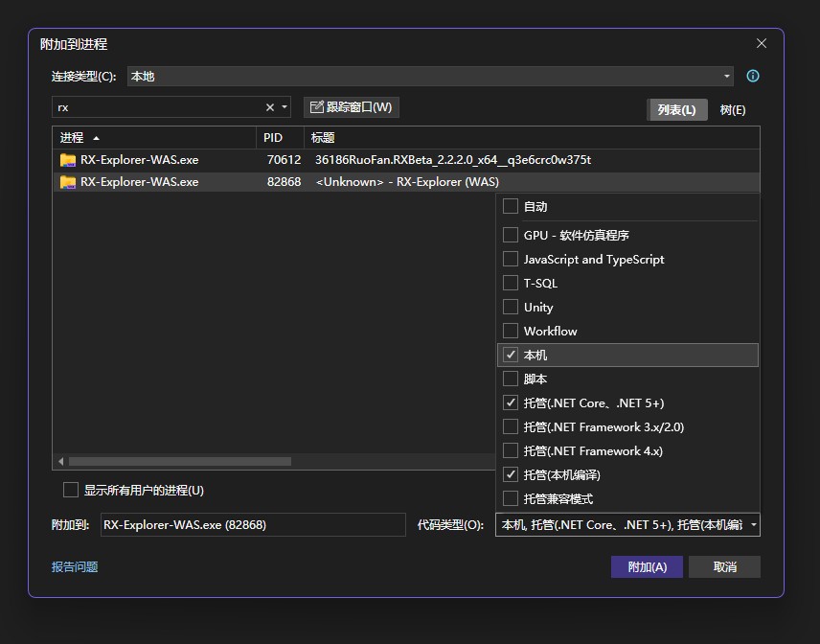Click sort arrow in 进程 column header
The height and width of the screenshot is (644, 820).
(96, 138)
